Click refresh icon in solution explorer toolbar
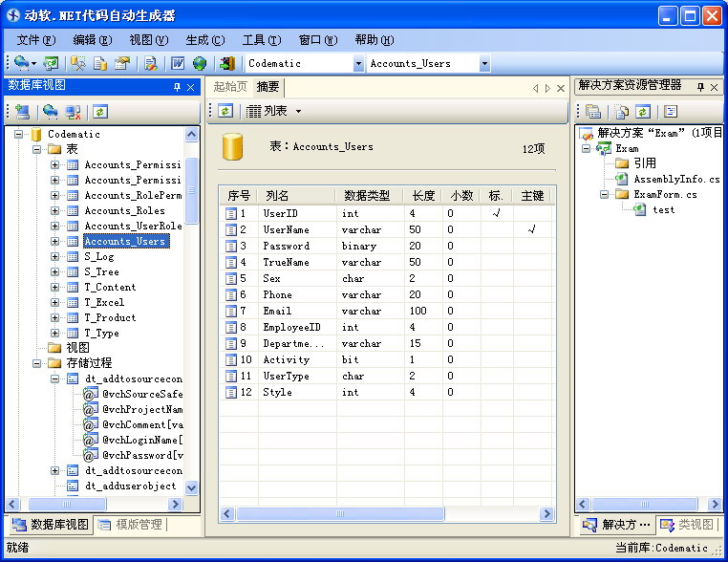Image resolution: width=728 pixels, height=562 pixels. point(643,112)
